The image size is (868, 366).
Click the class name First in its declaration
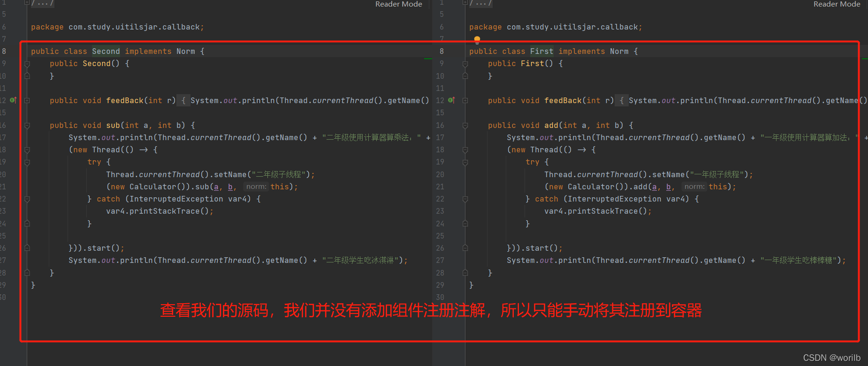pyautogui.click(x=542, y=52)
